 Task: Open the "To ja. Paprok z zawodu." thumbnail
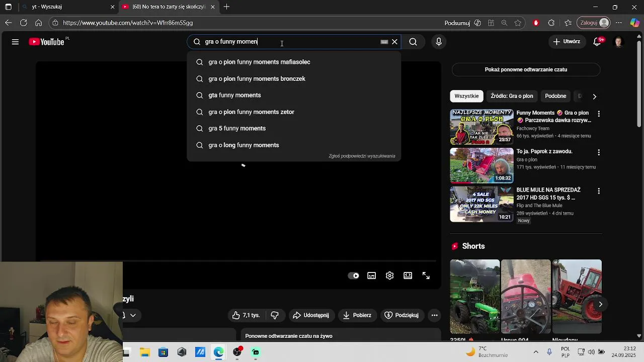[x=481, y=165]
